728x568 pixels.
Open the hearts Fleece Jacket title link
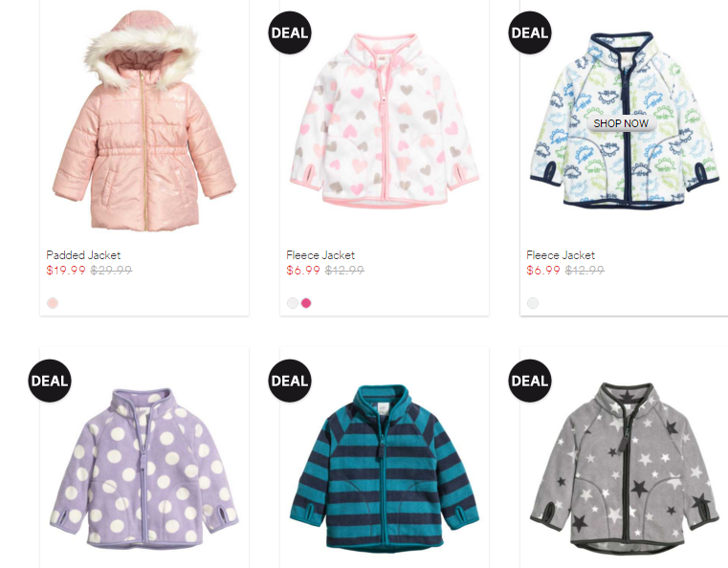click(320, 255)
